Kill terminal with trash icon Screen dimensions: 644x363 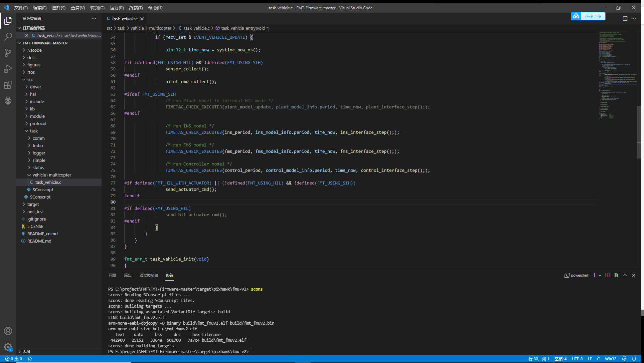pyautogui.click(x=616, y=275)
